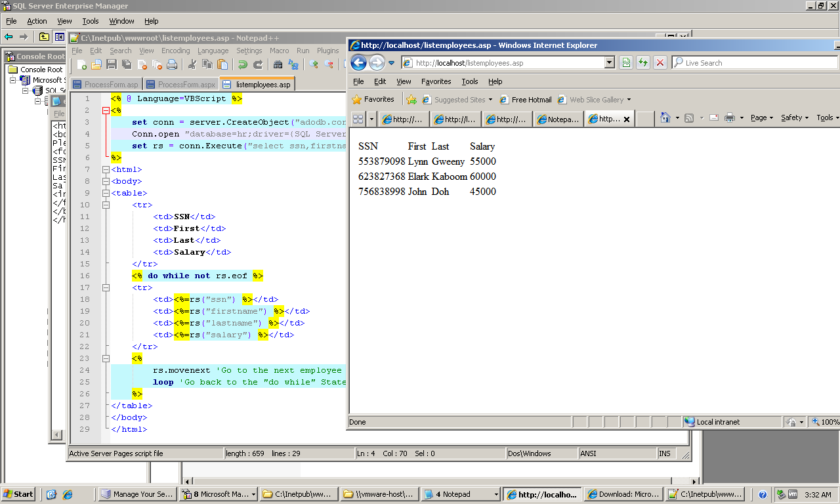This screenshot has height=504, width=840.
Task: Click the Start button on the taskbar
Action: (19, 494)
